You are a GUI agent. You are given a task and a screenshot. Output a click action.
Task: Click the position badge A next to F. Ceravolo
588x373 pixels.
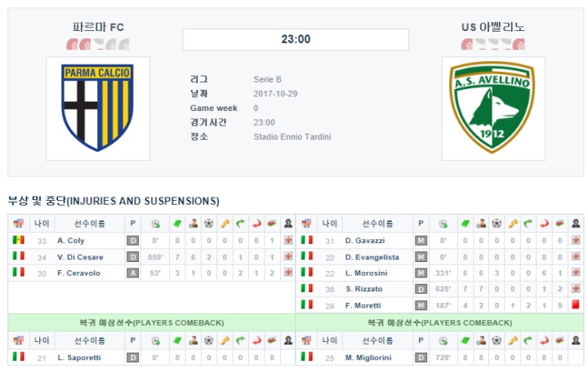[x=133, y=273]
